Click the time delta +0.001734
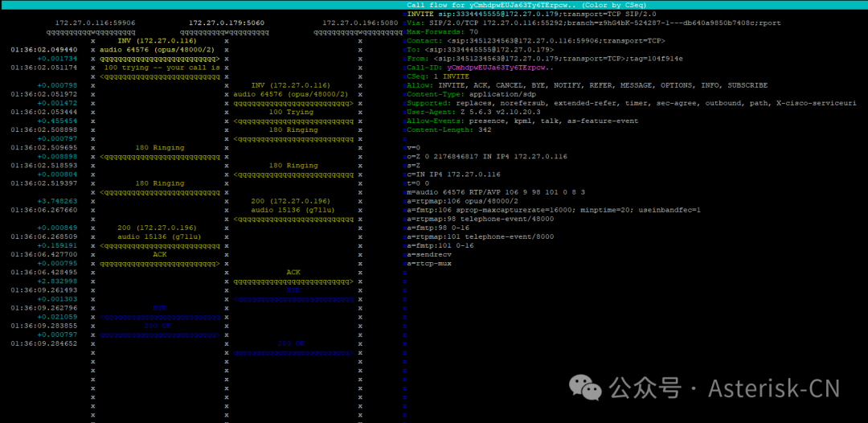Screen dimensions: 868x423 [x=57, y=59]
